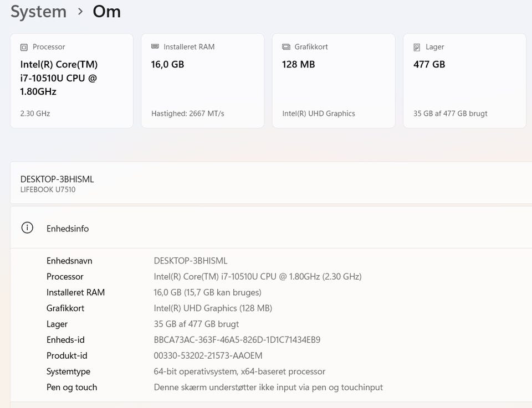532x408 pixels.
Task: Select the "128 MB" value in the Grafikkort card
Action: coord(299,64)
